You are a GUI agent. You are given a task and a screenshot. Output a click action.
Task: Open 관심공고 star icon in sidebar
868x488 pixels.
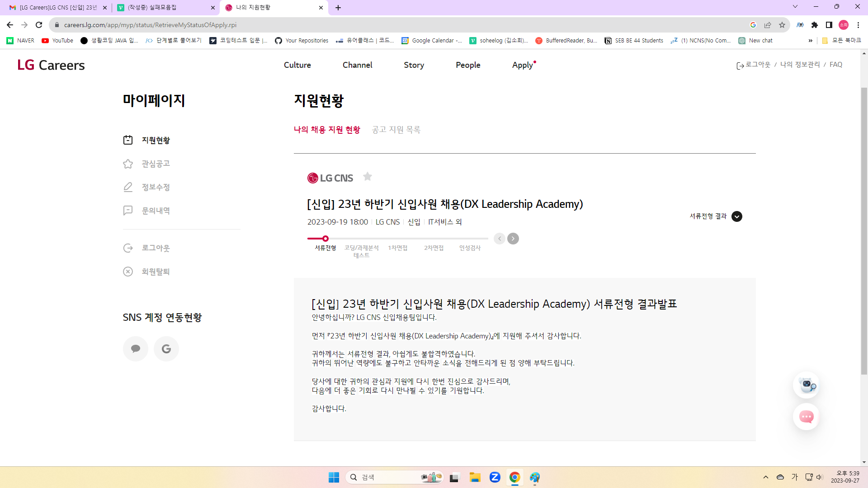click(128, 164)
